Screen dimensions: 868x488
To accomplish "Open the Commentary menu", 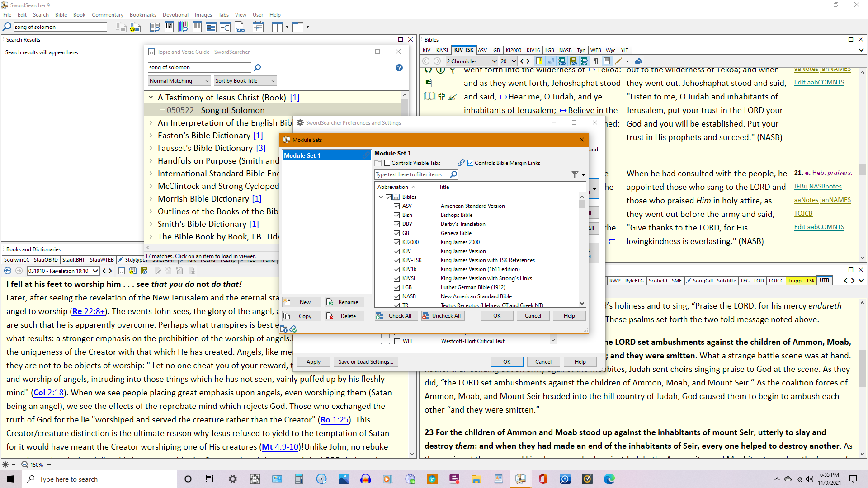I will (107, 15).
